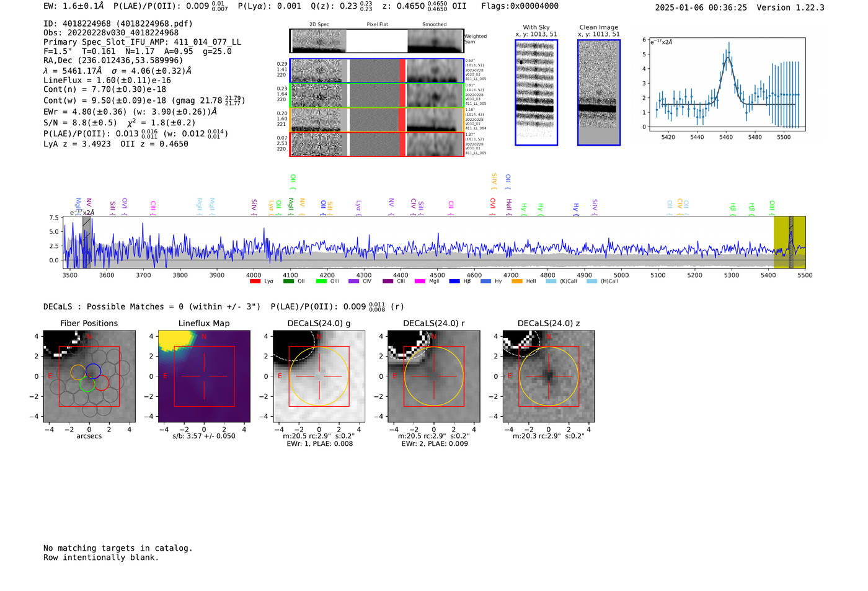Click the P(Lyα): 0.001 header value
Screen dimensions: 868x591
point(269,6)
